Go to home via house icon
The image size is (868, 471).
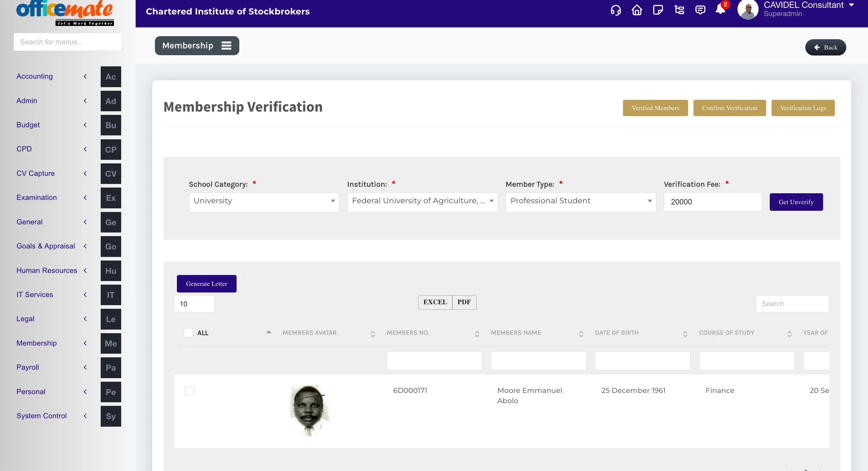(x=637, y=10)
